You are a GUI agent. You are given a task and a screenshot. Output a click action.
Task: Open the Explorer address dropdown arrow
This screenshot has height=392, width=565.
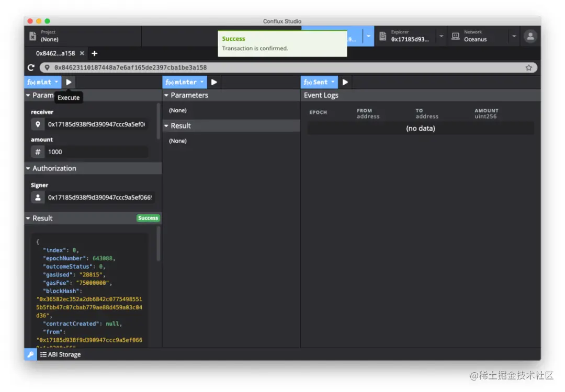[x=441, y=36]
